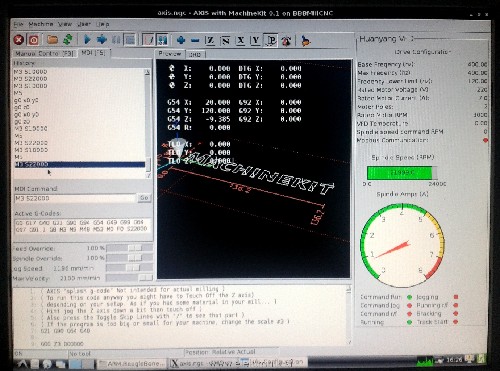Select the G21 G90 G64 G40 G-code line
This screenshot has width=500, height=371.
pyautogui.click(x=65, y=331)
